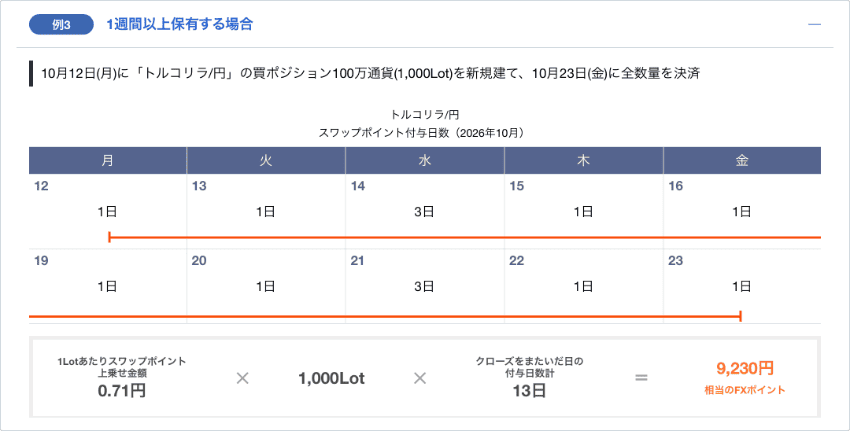The image size is (850, 431).
Task: Click the 例3 badge label
Action: click(x=61, y=25)
